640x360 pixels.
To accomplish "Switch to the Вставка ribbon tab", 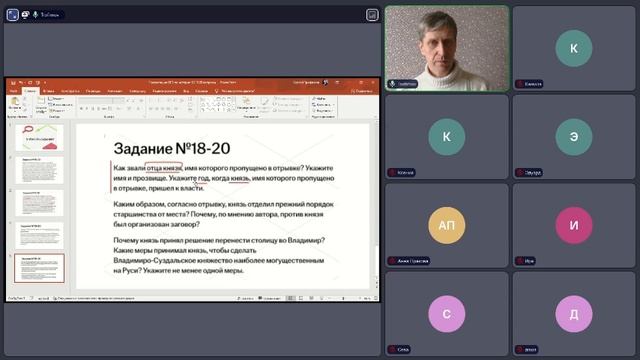I will pos(49,91).
